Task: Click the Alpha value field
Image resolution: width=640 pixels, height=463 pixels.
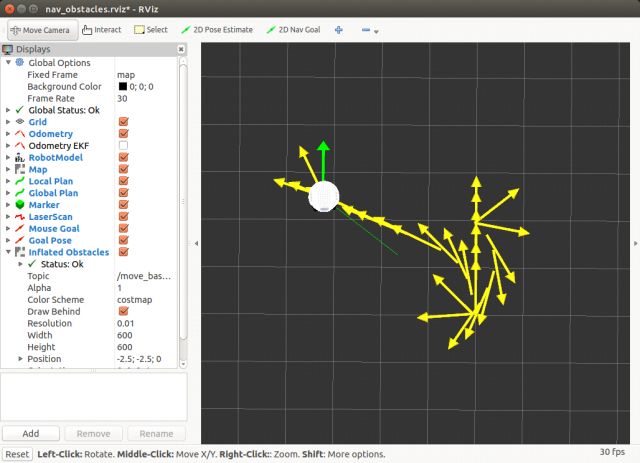Action: click(x=147, y=288)
